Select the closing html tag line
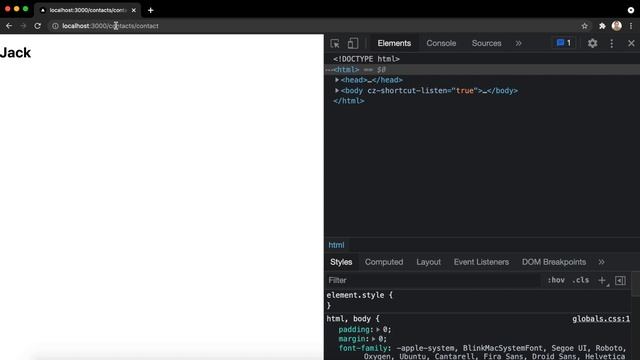 (x=349, y=101)
